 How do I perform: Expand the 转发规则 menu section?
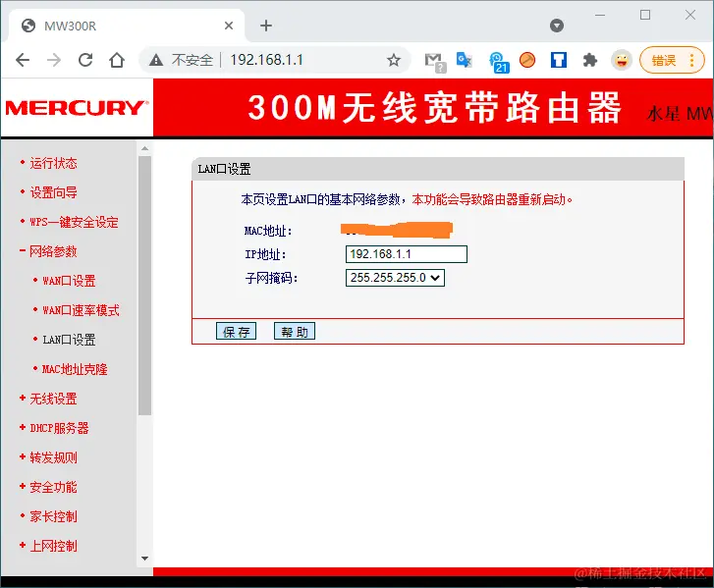tap(53, 457)
